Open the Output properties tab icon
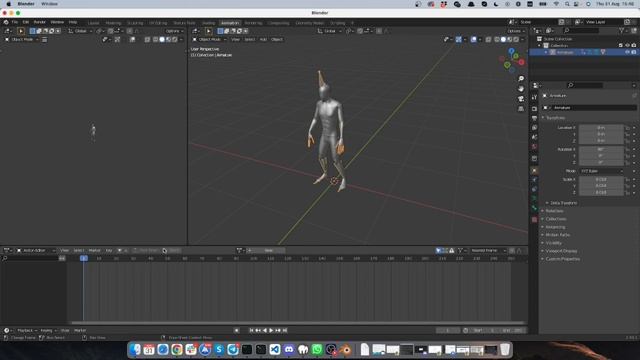Viewport: 640px width, 360px height. coord(534,118)
